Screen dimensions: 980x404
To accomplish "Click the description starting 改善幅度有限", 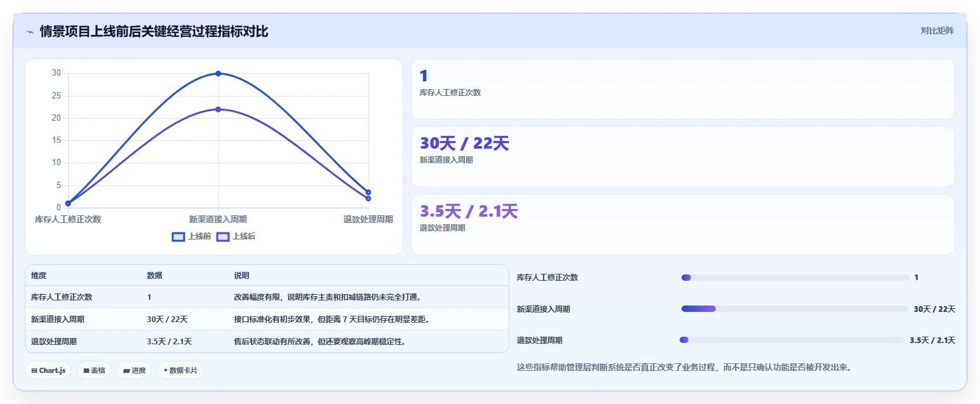I will pyautogui.click(x=327, y=297).
